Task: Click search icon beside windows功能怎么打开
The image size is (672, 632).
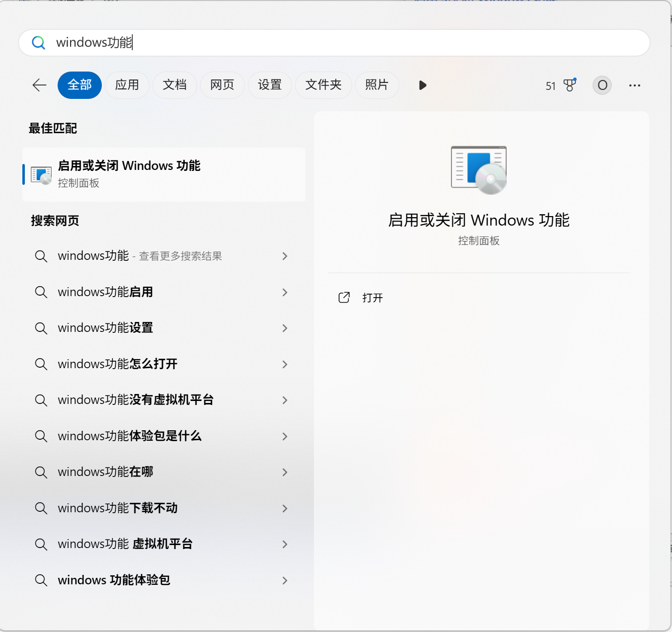Action: pyautogui.click(x=41, y=364)
